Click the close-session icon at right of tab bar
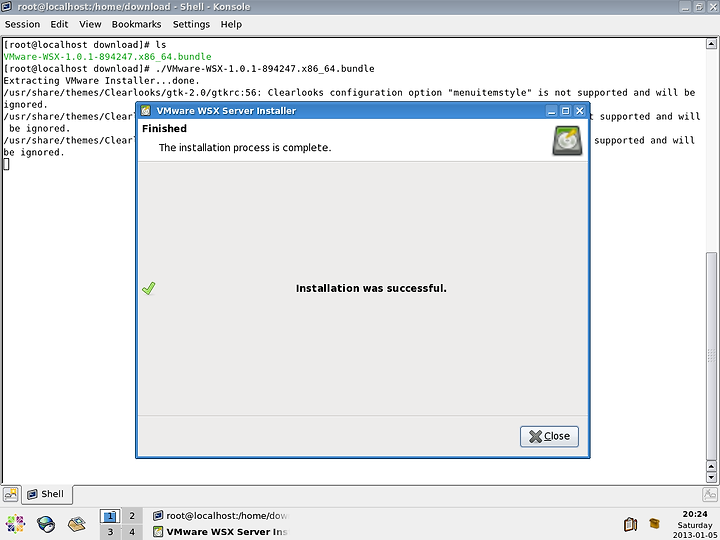 pos(709,495)
